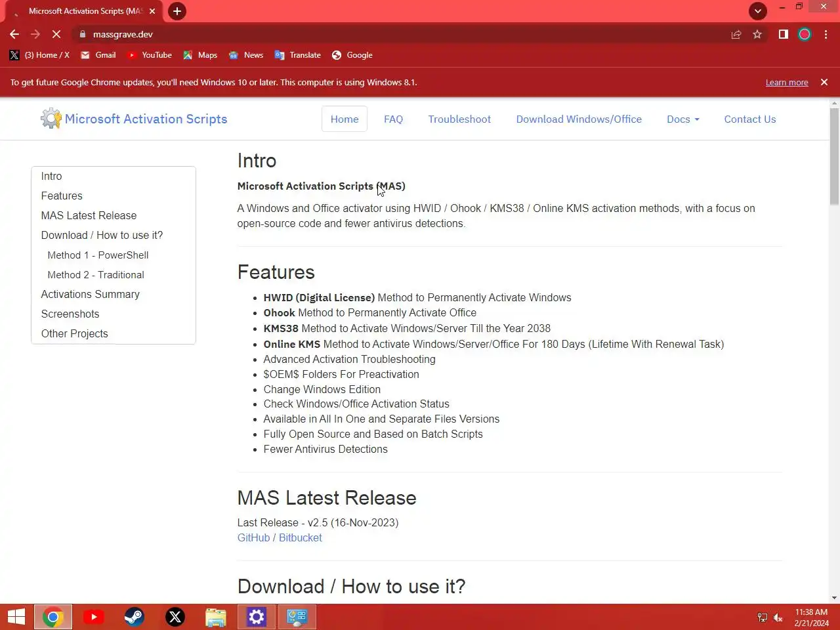This screenshot has width=840, height=630.
Task: Open PC settings gear from the taskbar
Action: coord(257,617)
